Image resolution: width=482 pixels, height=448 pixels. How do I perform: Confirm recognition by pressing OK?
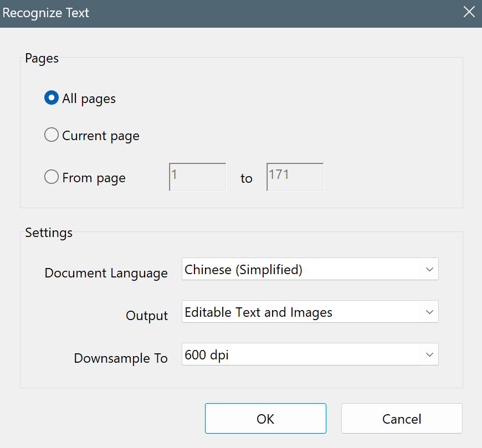tap(265, 418)
